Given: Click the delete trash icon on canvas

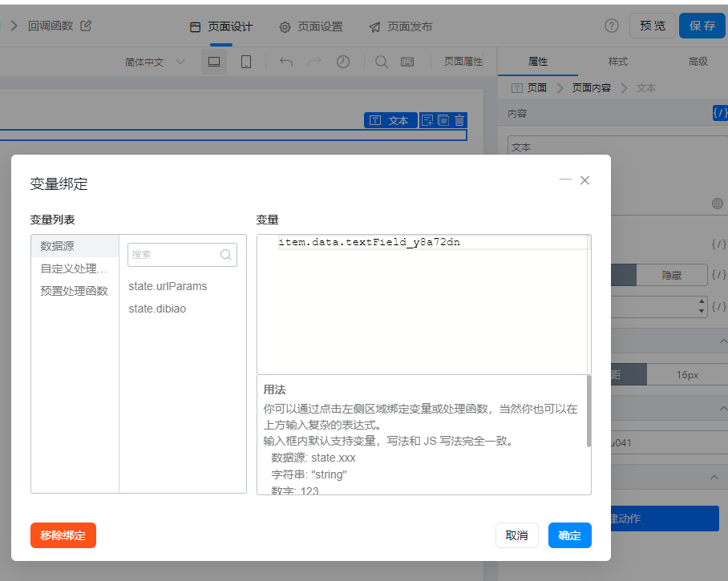Looking at the screenshot, I should point(459,121).
